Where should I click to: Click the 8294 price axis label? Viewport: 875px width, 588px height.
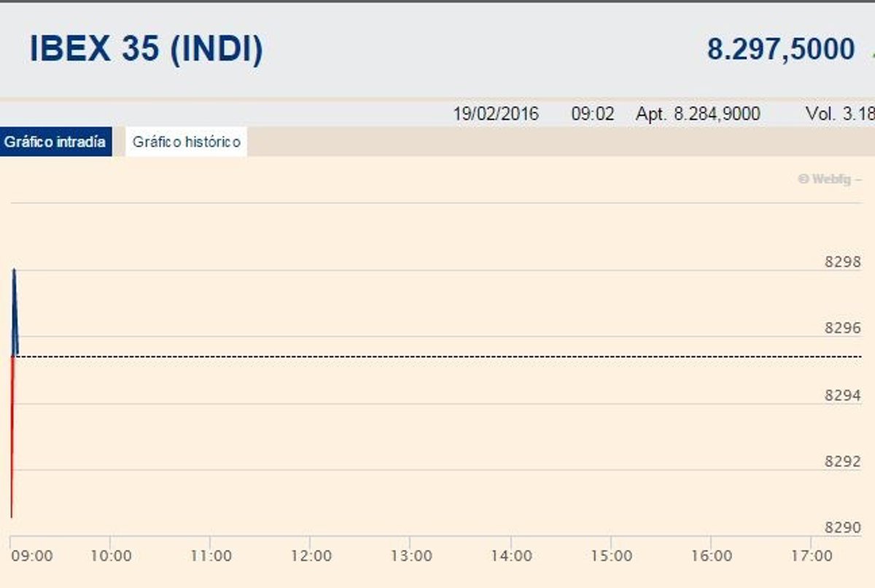coord(842,396)
